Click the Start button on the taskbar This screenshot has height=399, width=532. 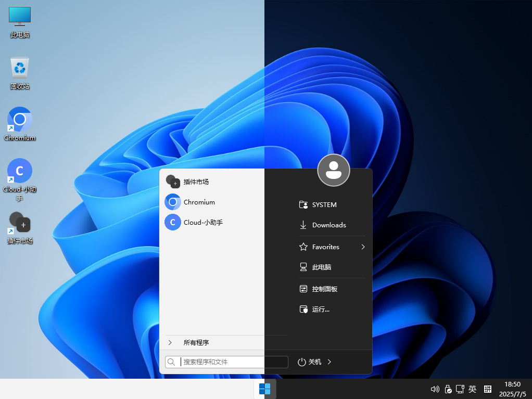[x=264, y=389]
